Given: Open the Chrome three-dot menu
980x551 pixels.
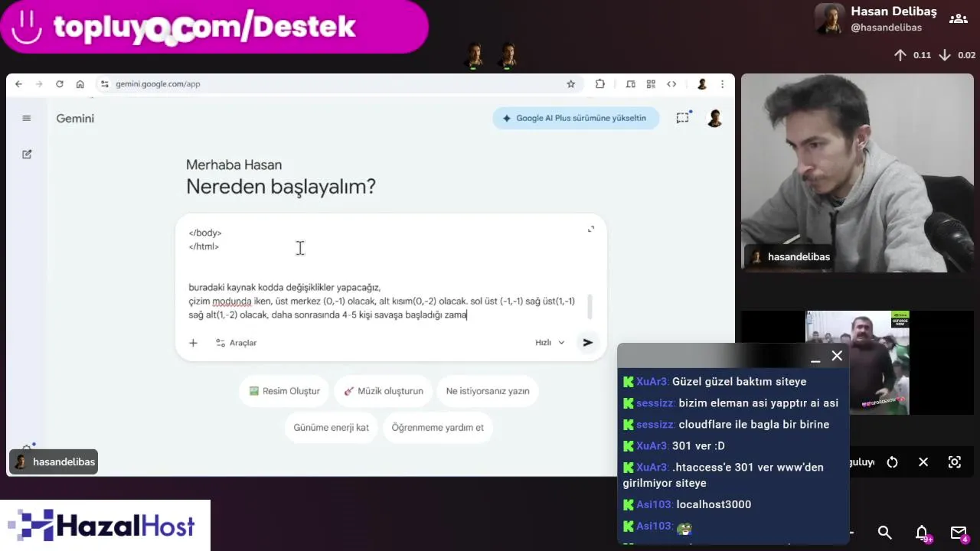Looking at the screenshot, I should pyautogui.click(x=722, y=84).
